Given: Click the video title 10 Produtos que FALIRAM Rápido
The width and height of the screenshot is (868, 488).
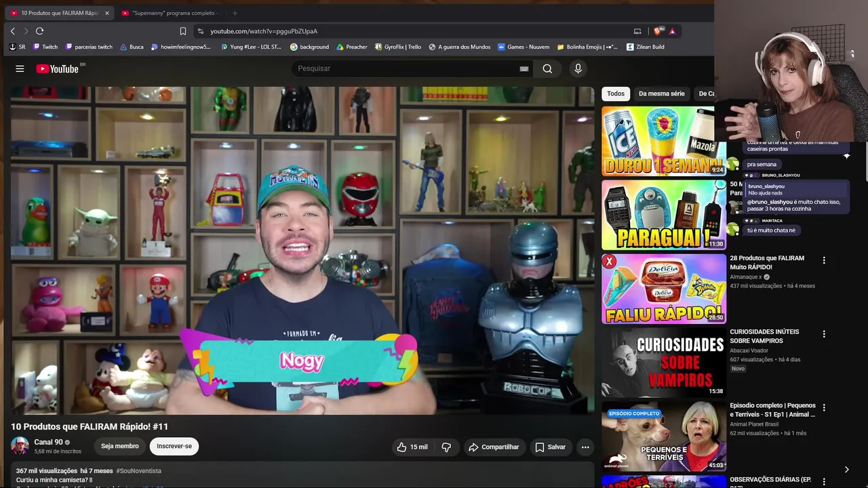Looking at the screenshot, I should (90, 426).
